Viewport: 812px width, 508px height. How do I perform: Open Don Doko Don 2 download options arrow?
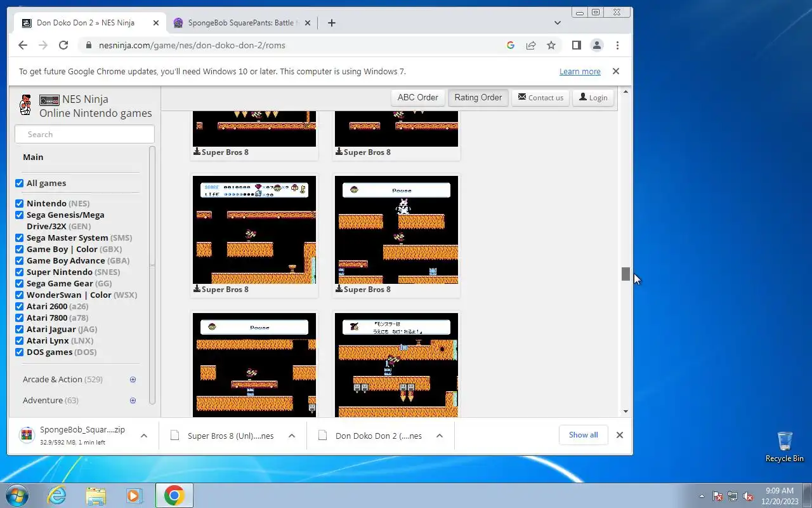click(440, 436)
